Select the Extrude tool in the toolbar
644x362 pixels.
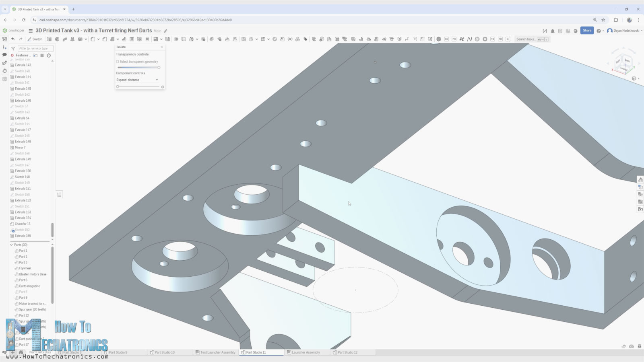point(49,39)
